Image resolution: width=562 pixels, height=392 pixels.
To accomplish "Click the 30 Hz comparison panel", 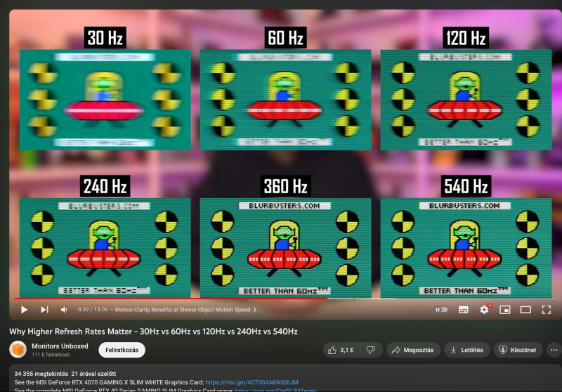I will coord(105,100).
